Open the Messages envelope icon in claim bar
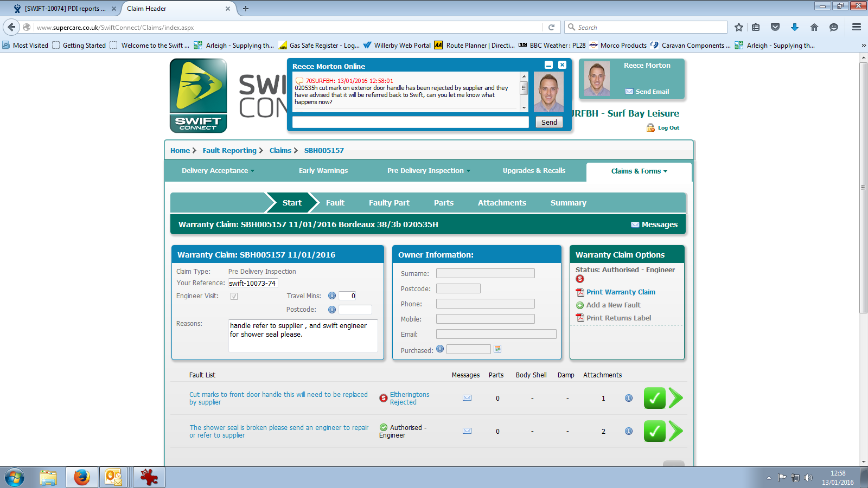The image size is (868, 488). (x=635, y=224)
